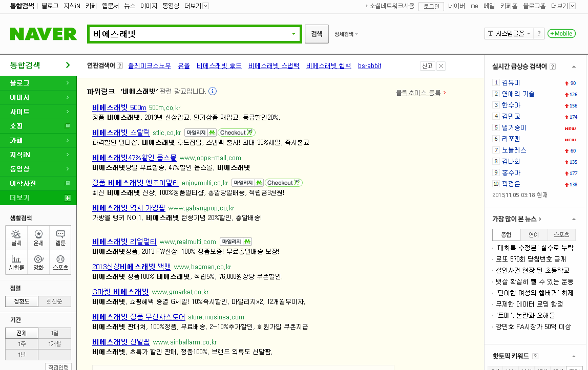Viewport: 588px width, 370px height.
Task: Open the 시스템글꼴 font dropdown
Action: (x=509, y=33)
